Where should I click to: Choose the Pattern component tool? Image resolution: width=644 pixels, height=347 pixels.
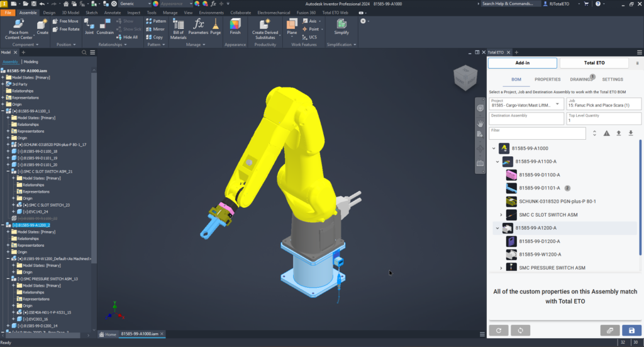point(156,21)
